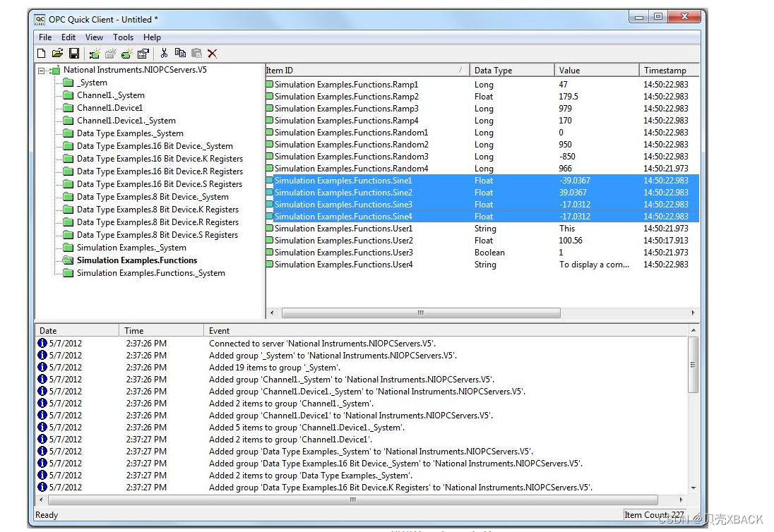Click the Date column header in the event log
This screenshot has width=774, height=532.
tap(77, 331)
